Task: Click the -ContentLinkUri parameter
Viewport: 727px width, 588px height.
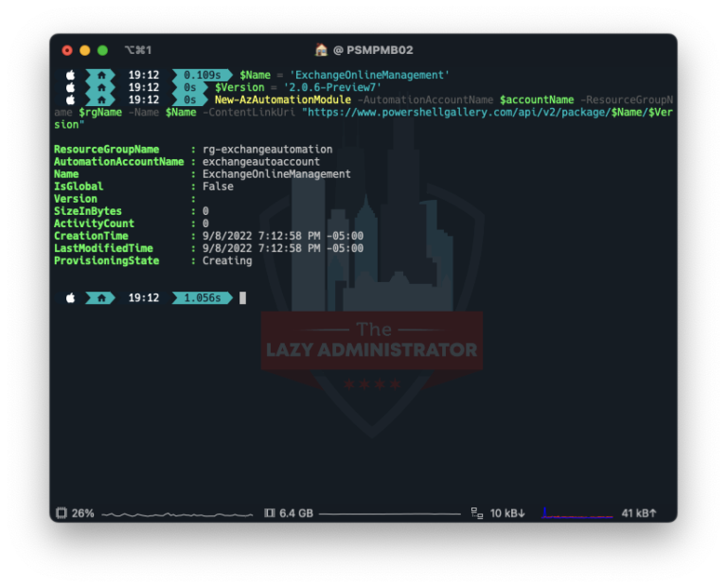Action: click(249, 113)
